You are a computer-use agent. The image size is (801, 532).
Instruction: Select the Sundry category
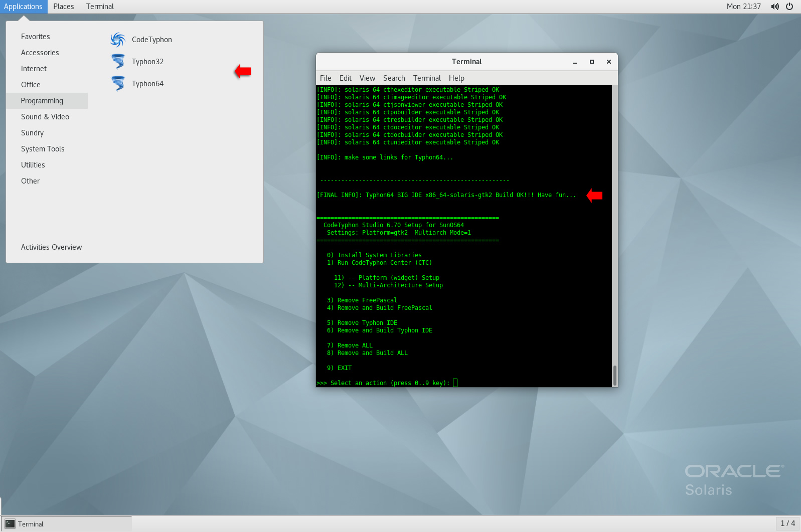pyautogui.click(x=47, y=133)
